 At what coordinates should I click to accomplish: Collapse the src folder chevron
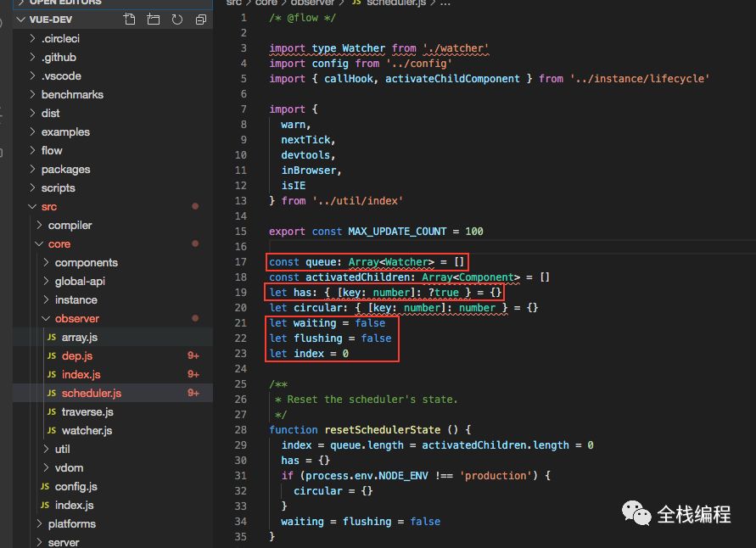32,206
